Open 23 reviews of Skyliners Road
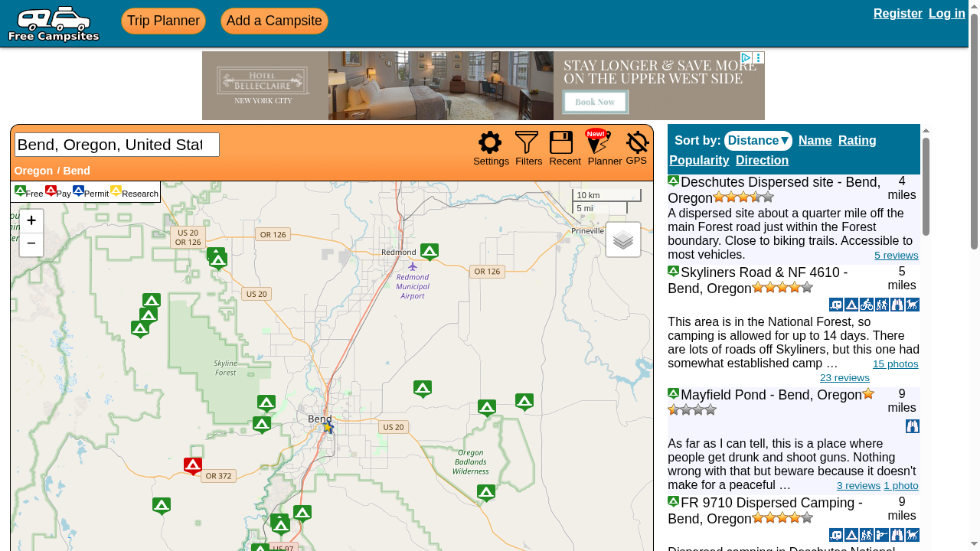This screenshot has height=551, width=980. coord(844,377)
